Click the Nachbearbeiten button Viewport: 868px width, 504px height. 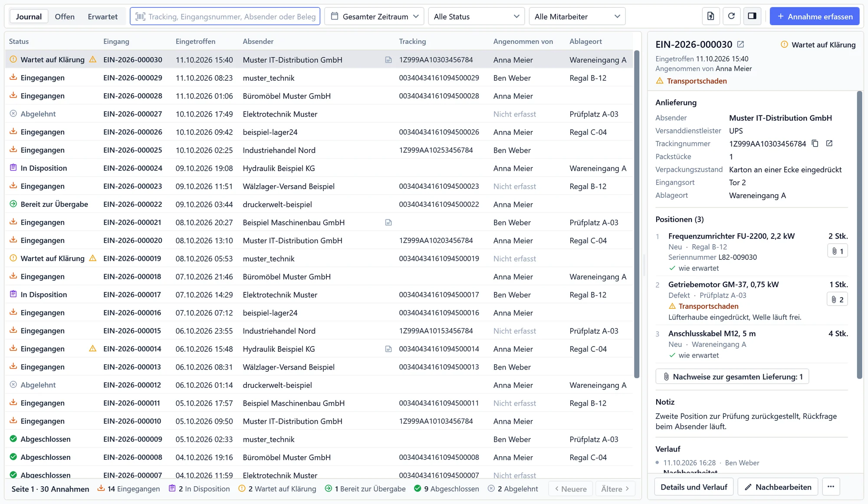tap(778, 487)
